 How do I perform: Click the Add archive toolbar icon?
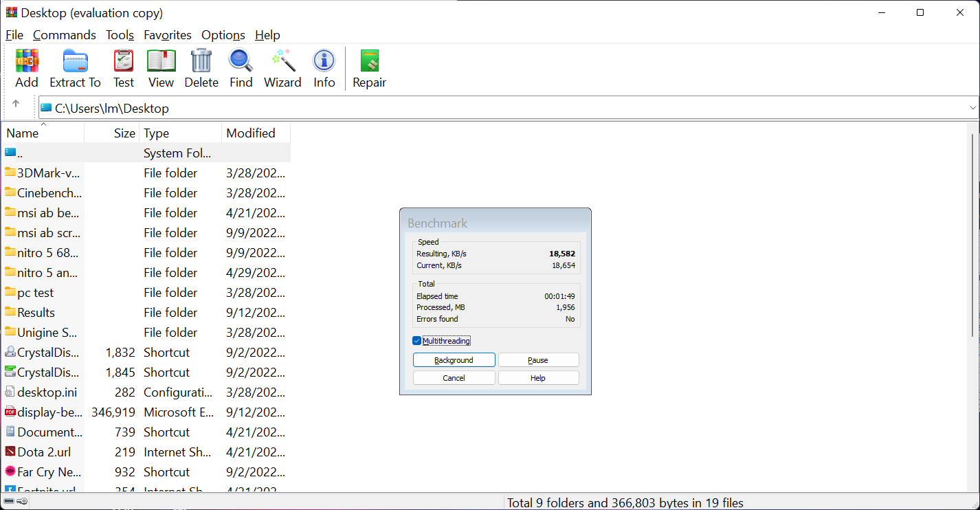tap(27, 61)
